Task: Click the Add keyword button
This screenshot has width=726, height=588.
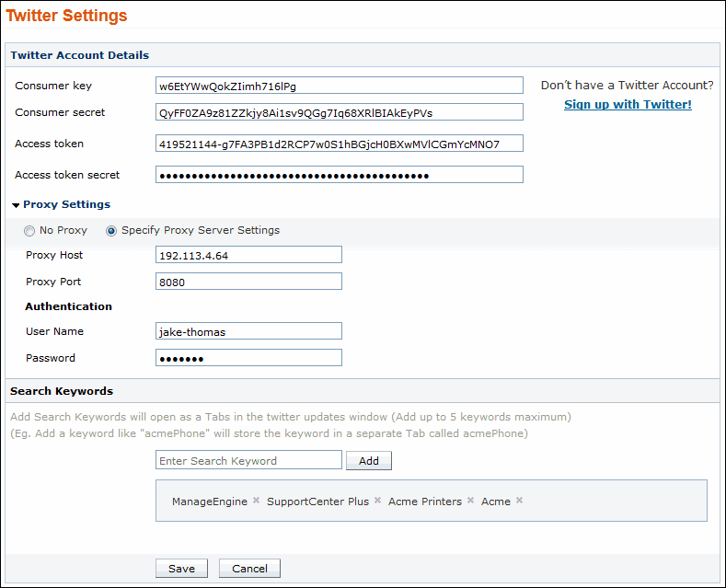Action: [368, 461]
